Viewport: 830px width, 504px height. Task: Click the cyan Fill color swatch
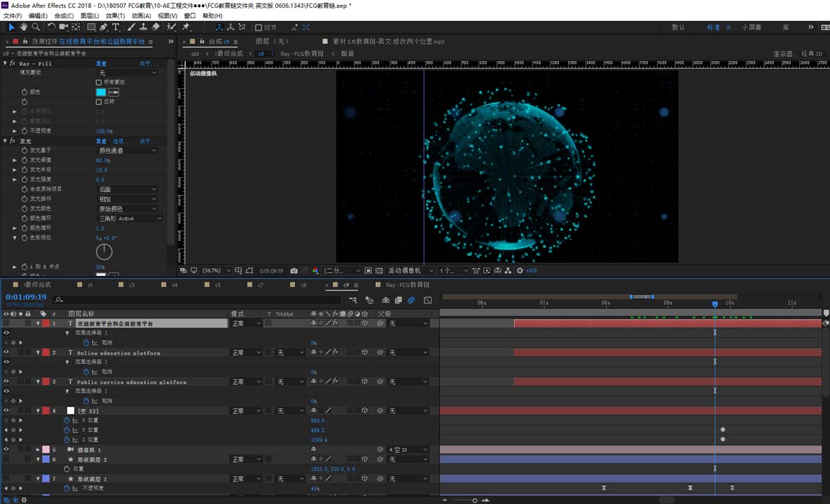point(101,92)
